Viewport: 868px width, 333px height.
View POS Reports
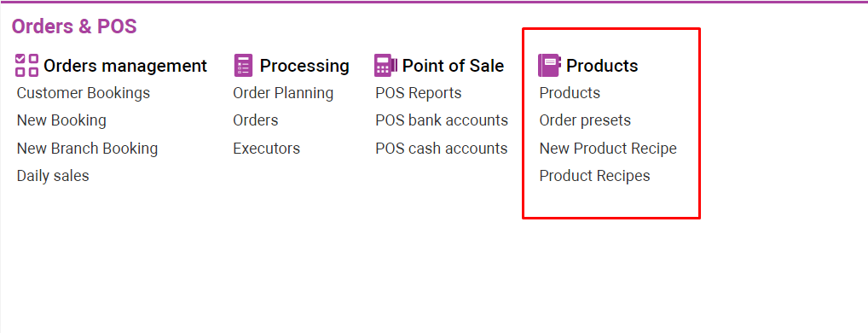[419, 93]
